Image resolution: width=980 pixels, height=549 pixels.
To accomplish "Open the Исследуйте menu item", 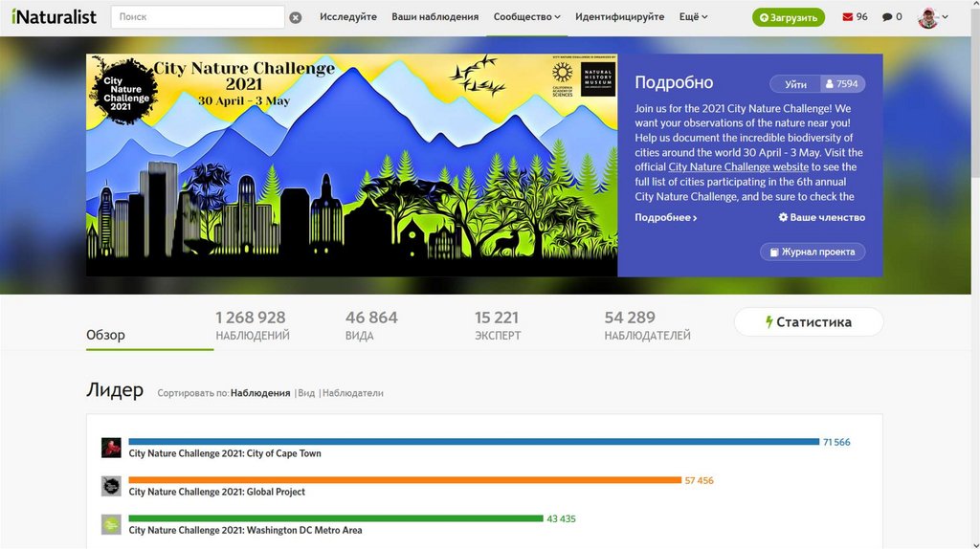I will tap(348, 17).
